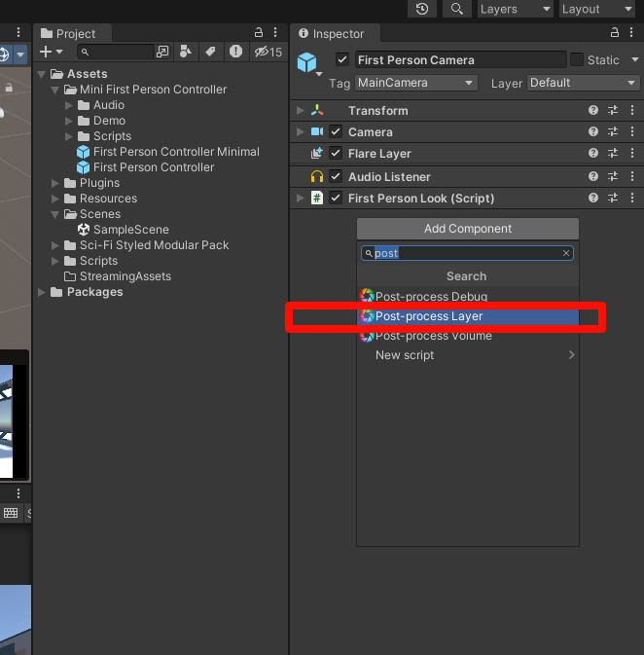Open Transform help reference icon
Screen dimensions: 644x655
[593, 110]
